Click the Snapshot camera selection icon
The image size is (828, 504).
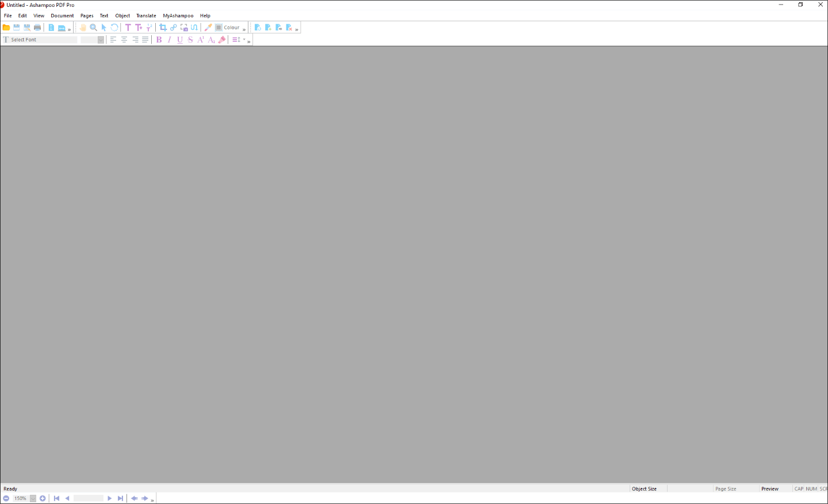(x=184, y=28)
